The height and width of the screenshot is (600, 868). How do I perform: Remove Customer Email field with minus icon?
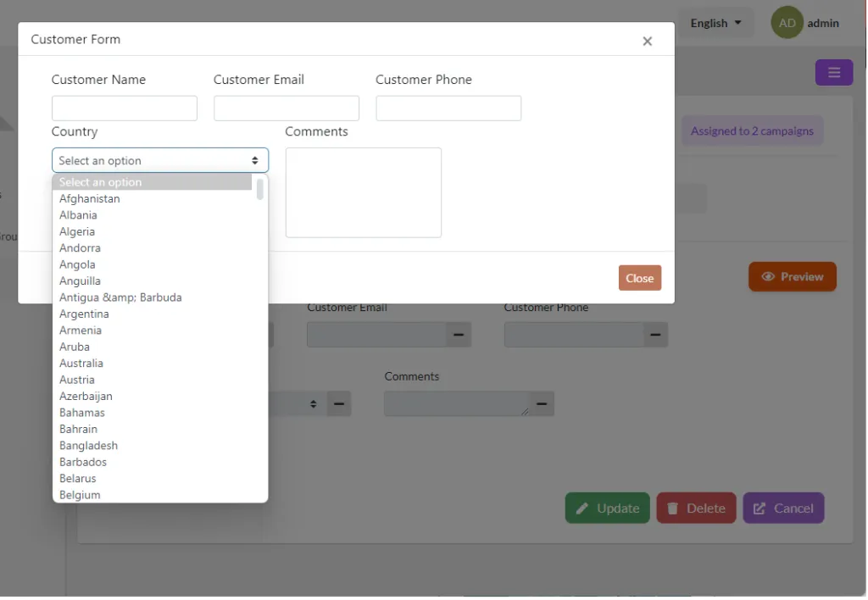click(x=459, y=334)
